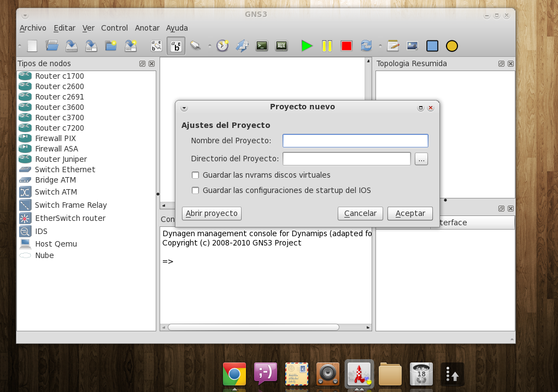Enable Guardar configuraciones de startup del IOS
558x392 pixels.
(195, 190)
